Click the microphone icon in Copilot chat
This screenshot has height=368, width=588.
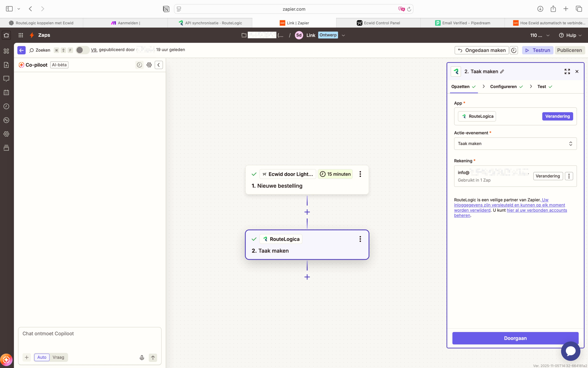click(142, 357)
